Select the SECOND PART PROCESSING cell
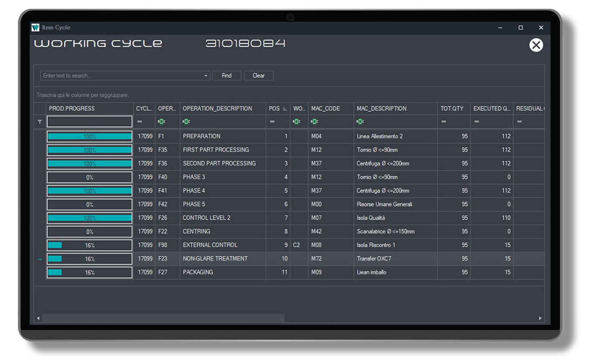Image resolution: width=596 pixels, height=364 pixels. tap(223, 163)
